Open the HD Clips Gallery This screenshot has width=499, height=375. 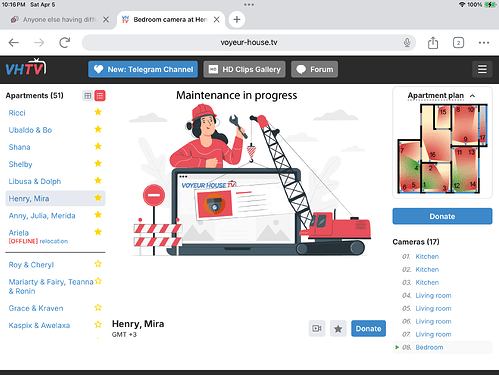point(244,69)
